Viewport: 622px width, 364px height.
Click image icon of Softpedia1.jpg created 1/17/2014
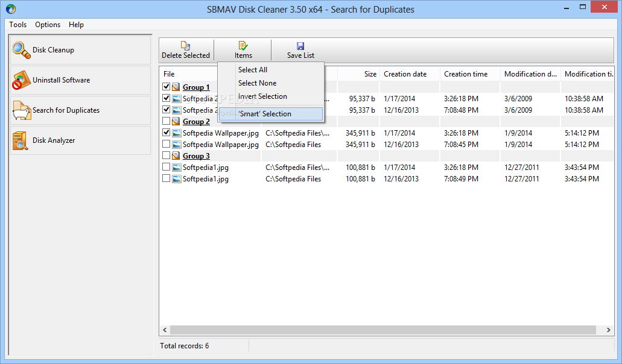[x=177, y=168]
